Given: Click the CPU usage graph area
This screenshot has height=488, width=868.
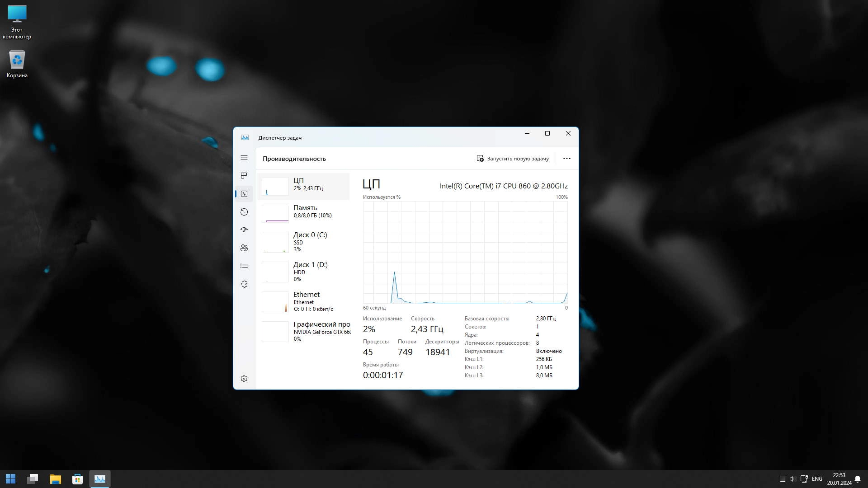Looking at the screenshot, I should 465,252.
